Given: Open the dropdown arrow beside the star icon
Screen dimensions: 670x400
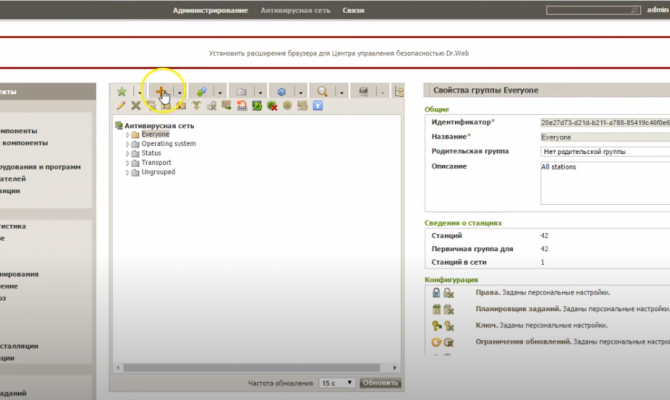Looking at the screenshot, I should click(139, 92).
